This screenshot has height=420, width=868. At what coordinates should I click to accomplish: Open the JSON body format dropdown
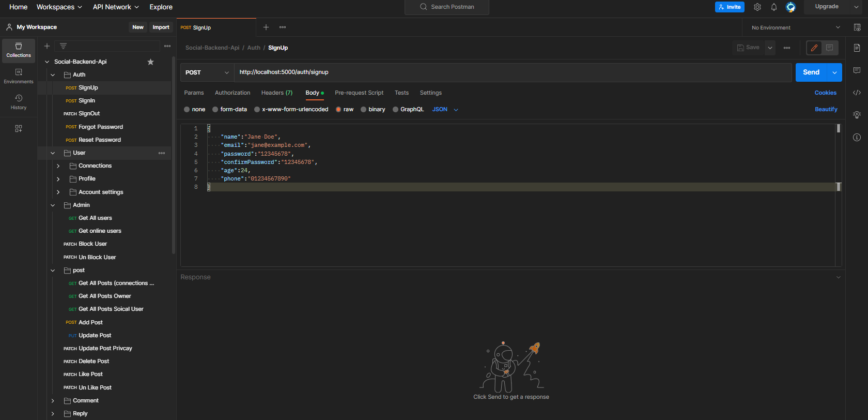point(445,110)
